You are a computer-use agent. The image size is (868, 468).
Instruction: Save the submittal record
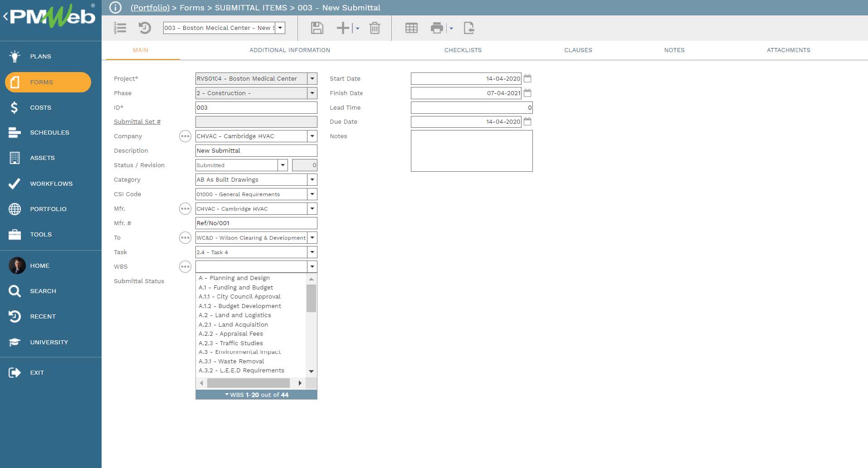[x=317, y=28]
